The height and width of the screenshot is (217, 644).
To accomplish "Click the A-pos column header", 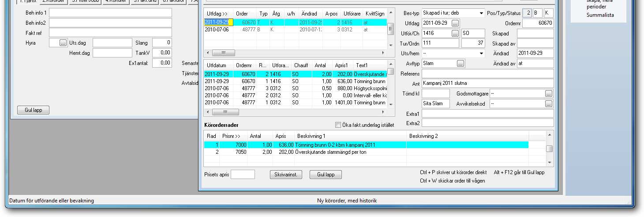I will pos(331,14).
